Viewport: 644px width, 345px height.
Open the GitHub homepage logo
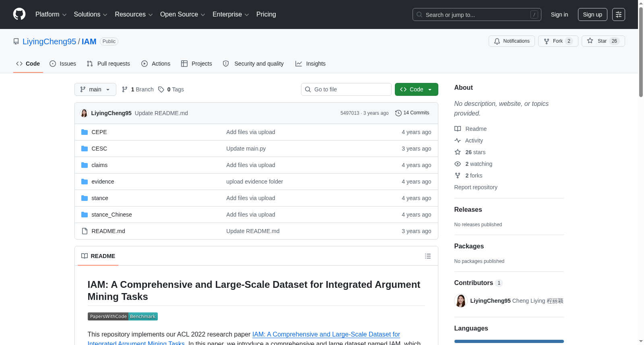19,14
